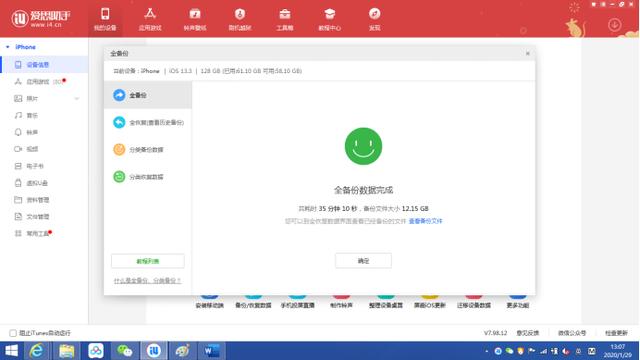The image size is (640, 360).
Task: Open the Windows Start menu
Action: tap(11, 351)
